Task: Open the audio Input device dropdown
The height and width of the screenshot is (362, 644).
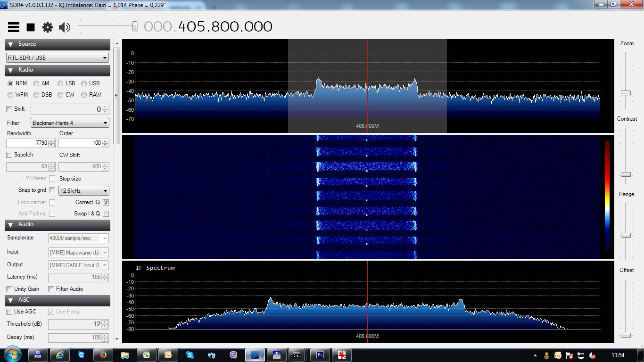Action: [78, 253]
